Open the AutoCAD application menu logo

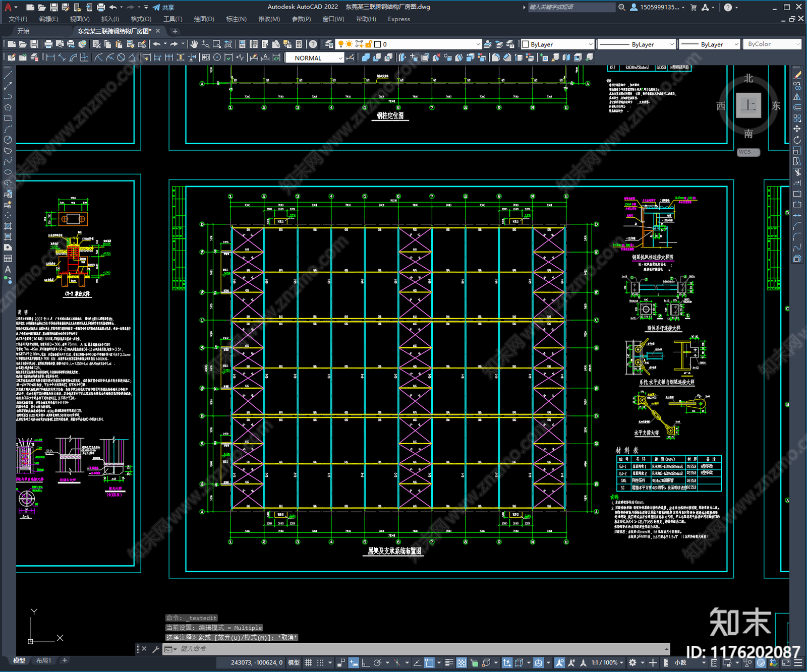(x=8, y=7)
